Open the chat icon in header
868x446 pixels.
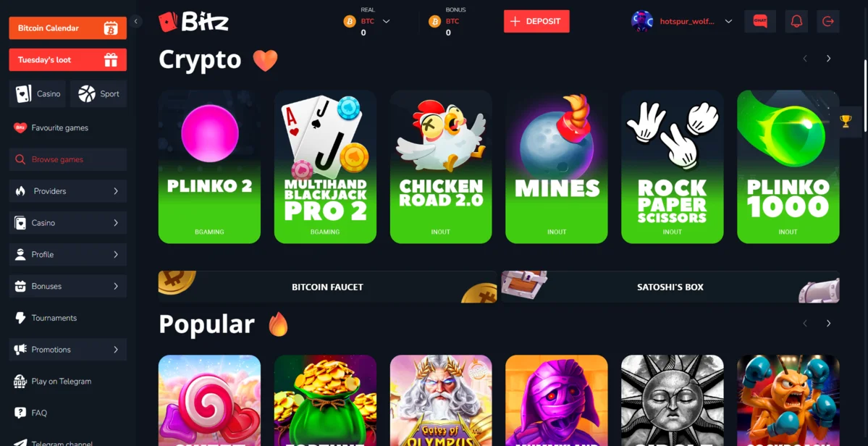pyautogui.click(x=760, y=22)
